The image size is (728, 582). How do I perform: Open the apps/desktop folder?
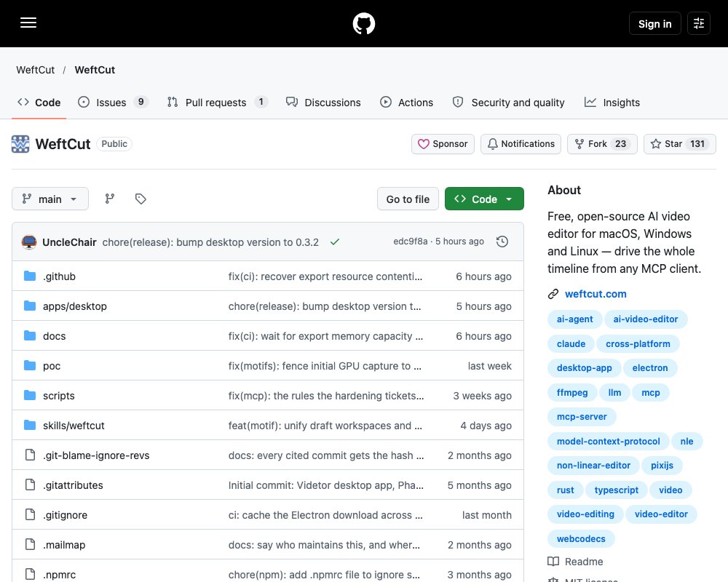[x=75, y=306]
